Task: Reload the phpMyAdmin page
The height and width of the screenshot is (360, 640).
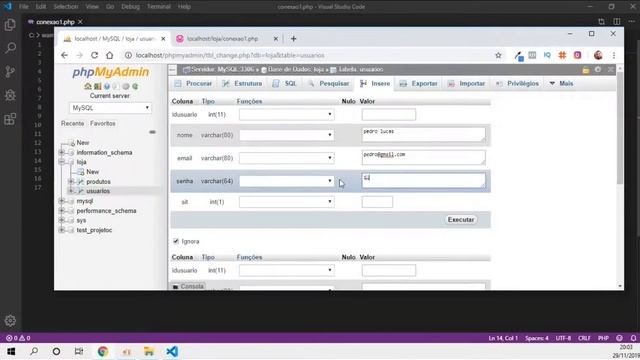Action: [94, 55]
